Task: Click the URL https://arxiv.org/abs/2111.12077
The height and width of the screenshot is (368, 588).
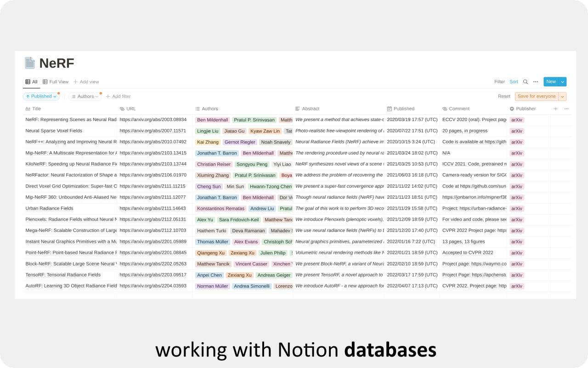Action: tap(153, 197)
